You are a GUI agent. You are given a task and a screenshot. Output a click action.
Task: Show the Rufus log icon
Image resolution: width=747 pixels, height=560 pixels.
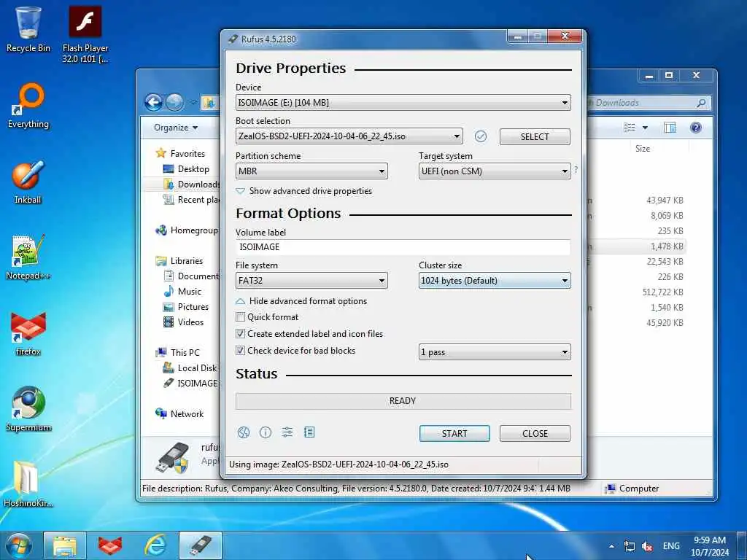click(x=309, y=432)
